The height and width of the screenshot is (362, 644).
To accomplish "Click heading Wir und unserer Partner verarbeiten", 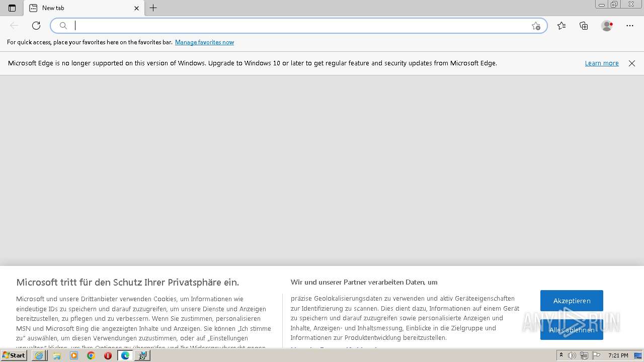I will (364, 282).
